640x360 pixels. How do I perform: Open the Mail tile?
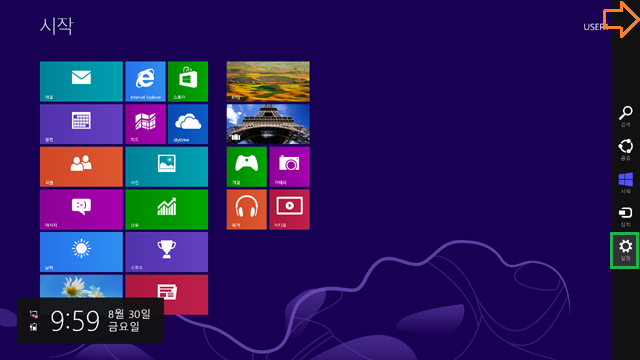tap(81, 81)
